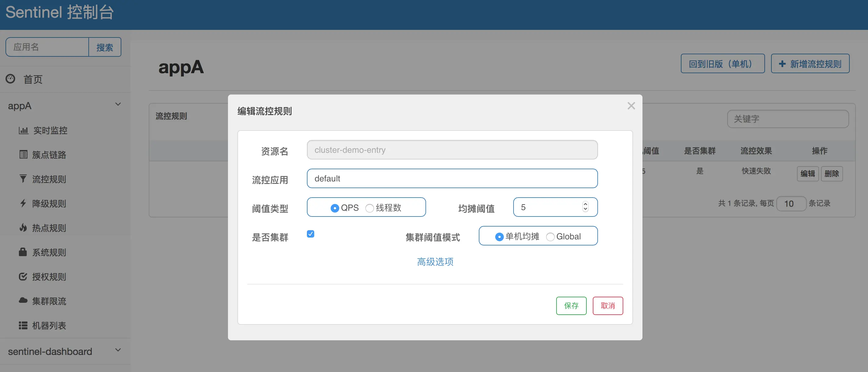Click the list icon for 簇点链路
The height and width of the screenshot is (372, 868).
click(x=23, y=155)
